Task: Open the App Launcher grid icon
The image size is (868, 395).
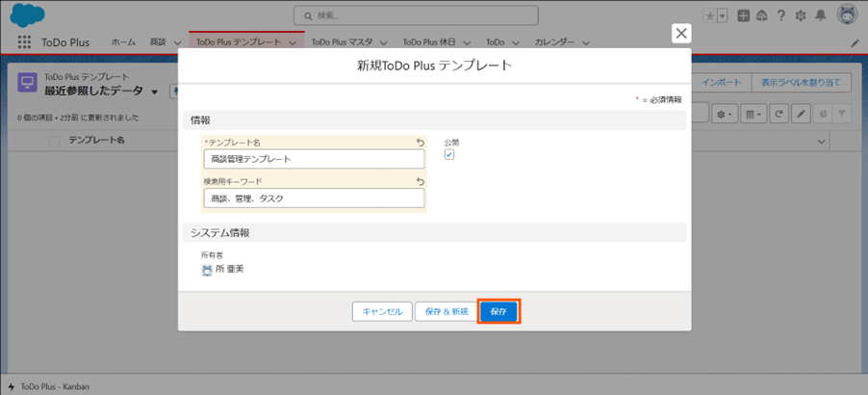Action: point(24,42)
